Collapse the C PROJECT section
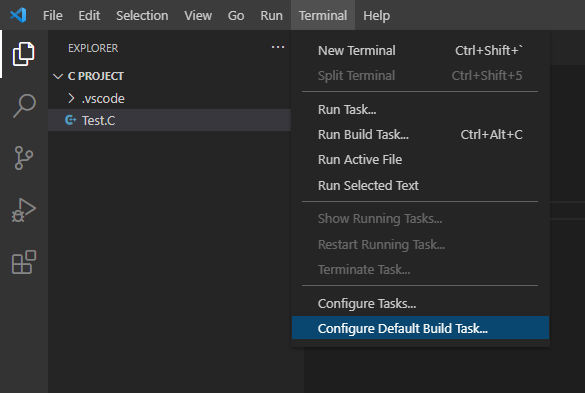 click(x=58, y=77)
